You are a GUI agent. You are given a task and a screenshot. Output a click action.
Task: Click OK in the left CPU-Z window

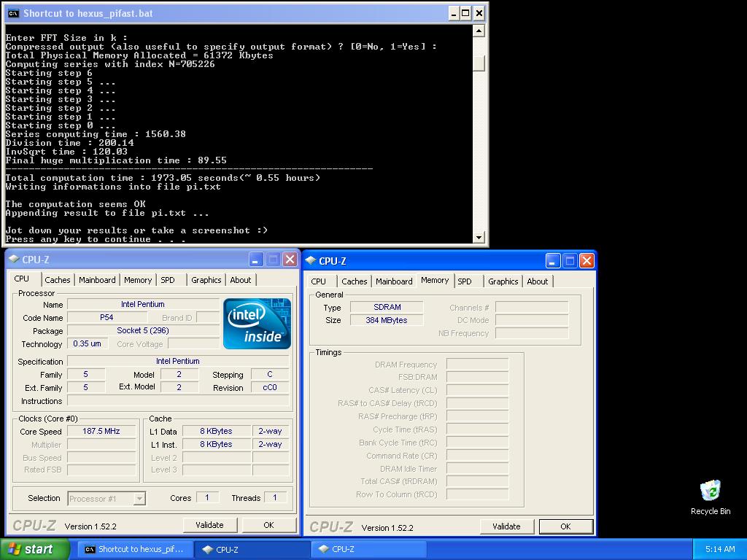(x=268, y=525)
